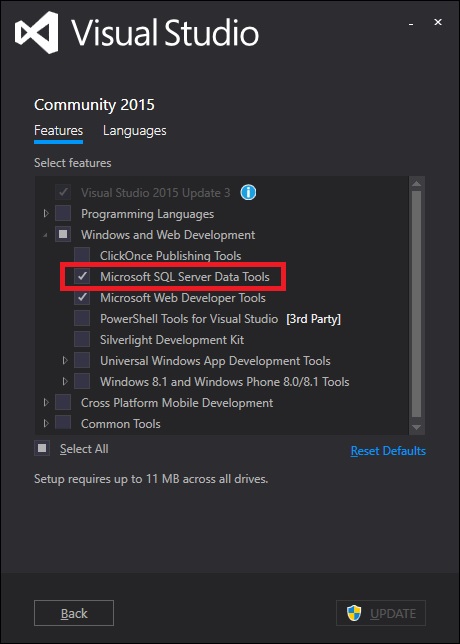This screenshot has height=644, width=460.
Task: Collapse Windows and Web Development node
Action: [x=46, y=235]
